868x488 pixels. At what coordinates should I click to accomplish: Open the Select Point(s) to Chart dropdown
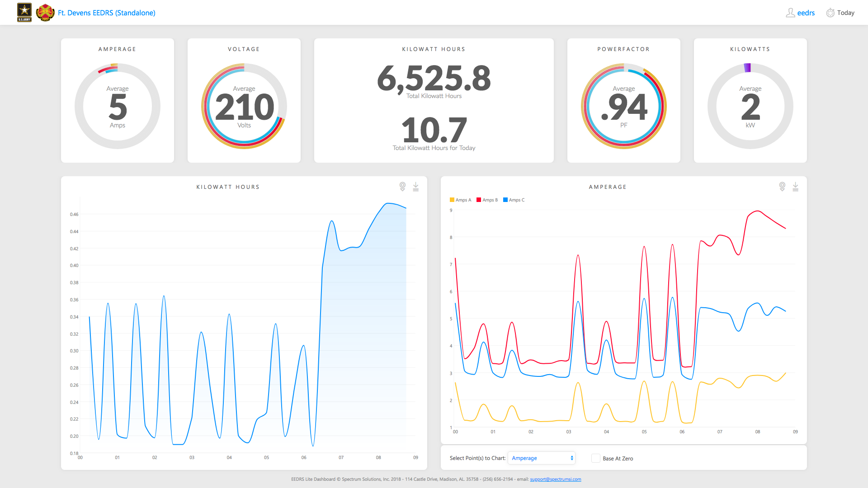pyautogui.click(x=542, y=458)
